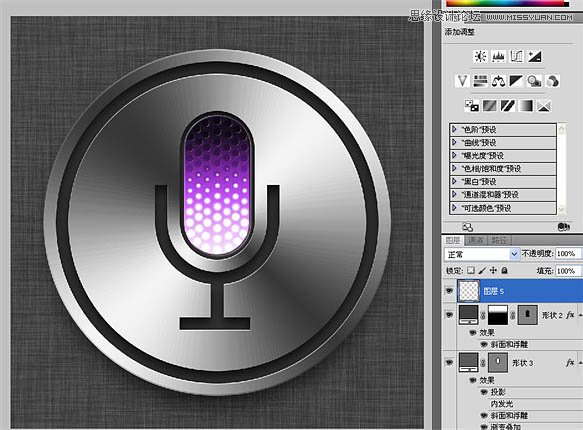The width and height of the screenshot is (583, 430).
Task: Switch to the 图层 tab
Action: point(453,240)
